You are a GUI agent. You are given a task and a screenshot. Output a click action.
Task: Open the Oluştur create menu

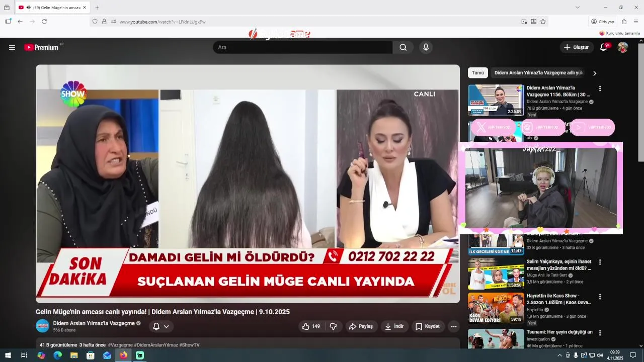click(x=576, y=47)
